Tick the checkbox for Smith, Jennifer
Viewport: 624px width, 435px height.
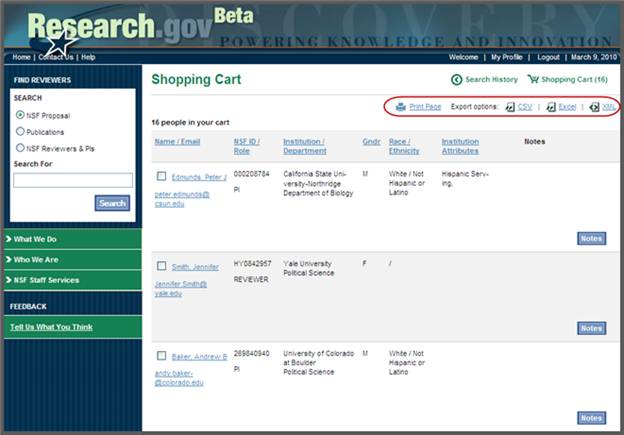(x=161, y=267)
